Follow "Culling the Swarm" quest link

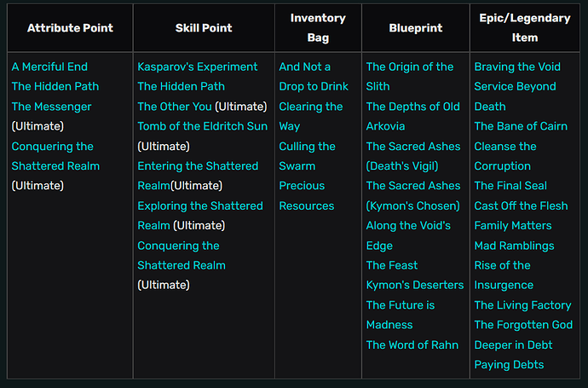point(308,147)
